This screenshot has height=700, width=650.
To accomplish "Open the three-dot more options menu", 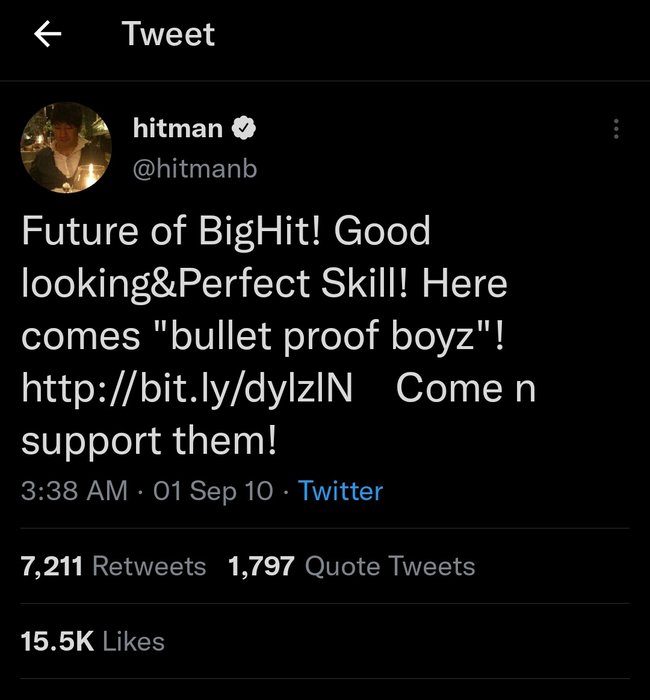I will coord(616,129).
